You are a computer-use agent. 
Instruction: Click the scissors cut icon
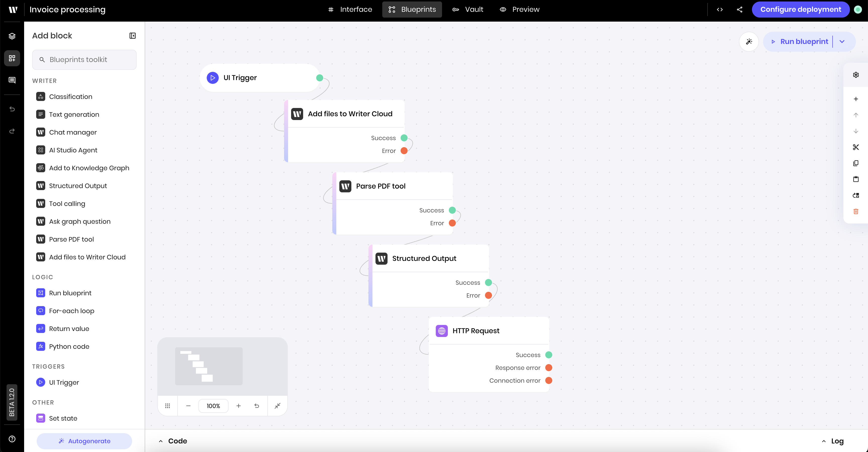click(855, 147)
